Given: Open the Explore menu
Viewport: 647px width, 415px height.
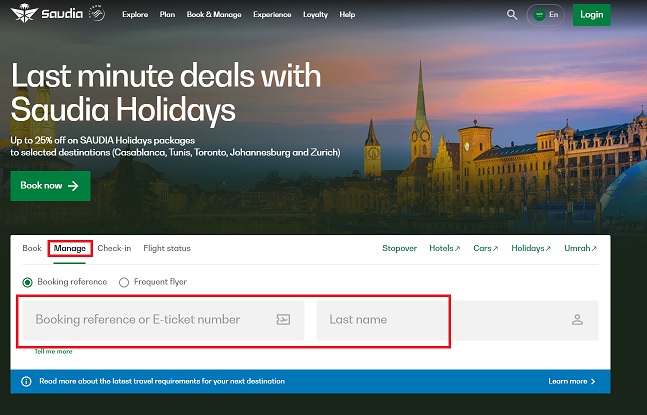Looking at the screenshot, I should 135,14.
